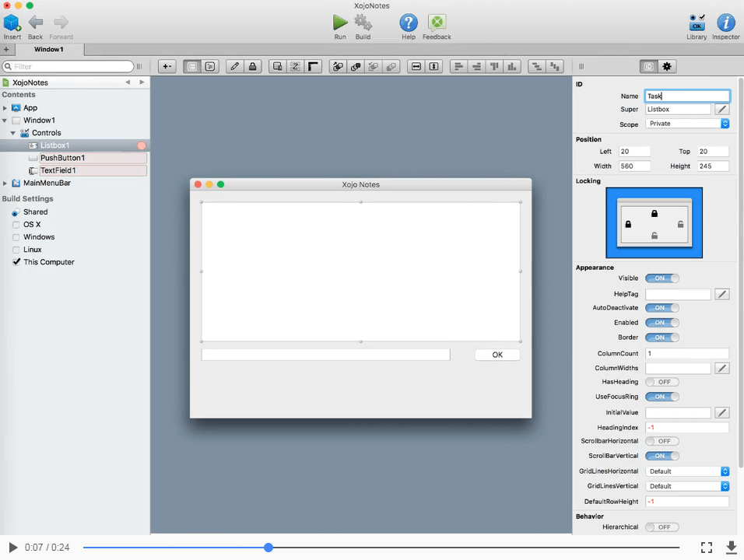Check the Windows build target
The width and height of the screenshot is (744, 560).
click(x=16, y=237)
